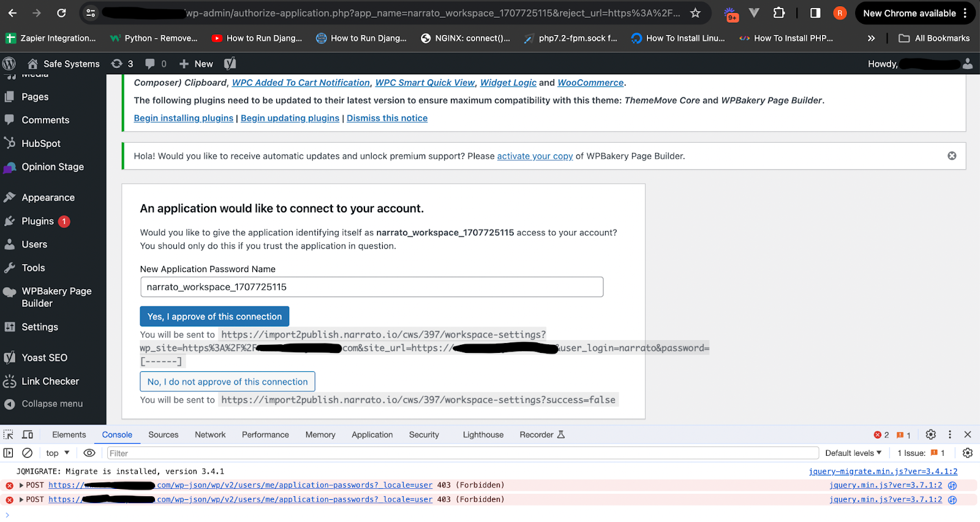Click the red error count badge

(x=881, y=435)
